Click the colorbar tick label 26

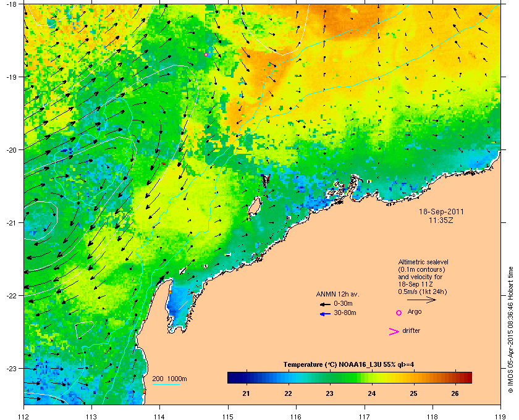(455, 393)
